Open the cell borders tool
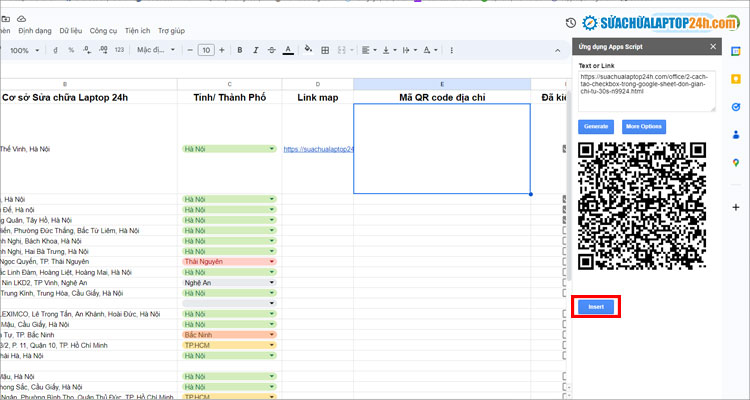This screenshot has width=750, height=400. (x=325, y=50)
